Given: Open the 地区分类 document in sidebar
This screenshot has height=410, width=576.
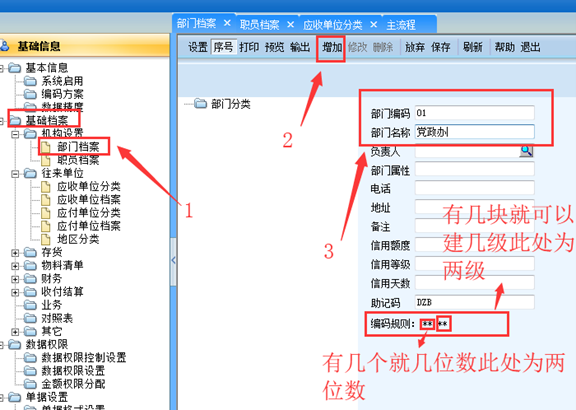Looking at the screenshot, I should (78, 240).
